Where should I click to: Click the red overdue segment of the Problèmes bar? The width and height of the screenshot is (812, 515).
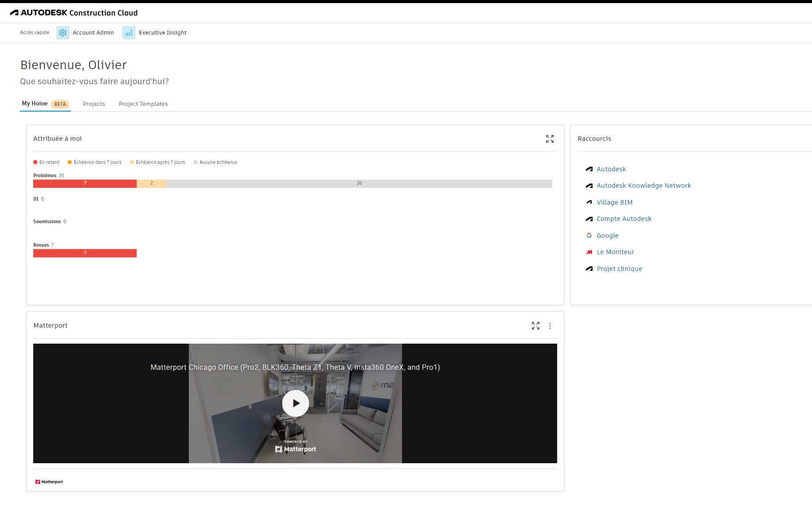[84, 183]
